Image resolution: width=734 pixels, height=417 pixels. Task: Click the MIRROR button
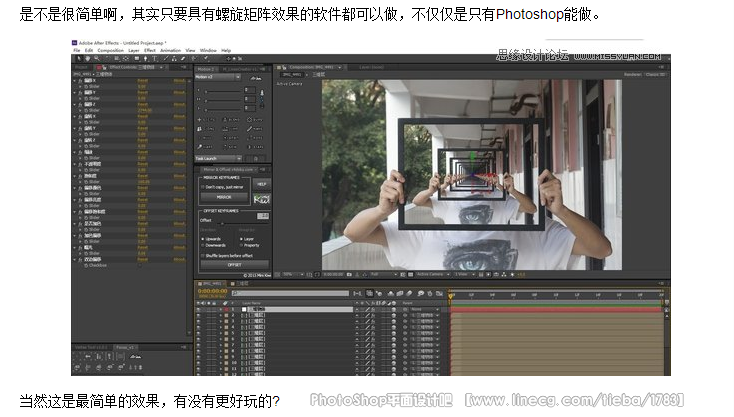[224, 197]
